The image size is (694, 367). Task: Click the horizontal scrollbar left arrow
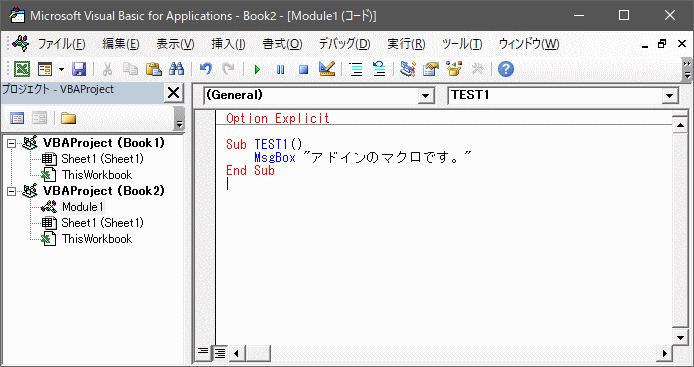(236, 353)
